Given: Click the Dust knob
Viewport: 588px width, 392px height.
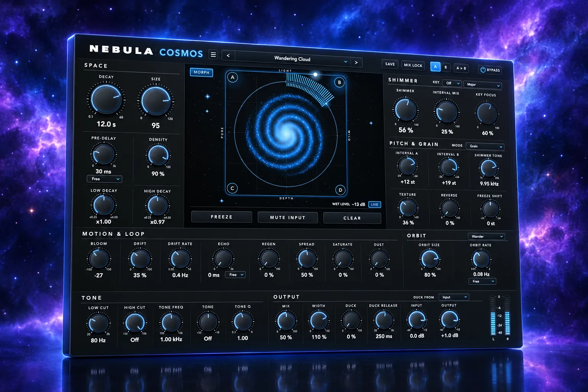Looking at the screenshot, I should [x=379, y=260].
